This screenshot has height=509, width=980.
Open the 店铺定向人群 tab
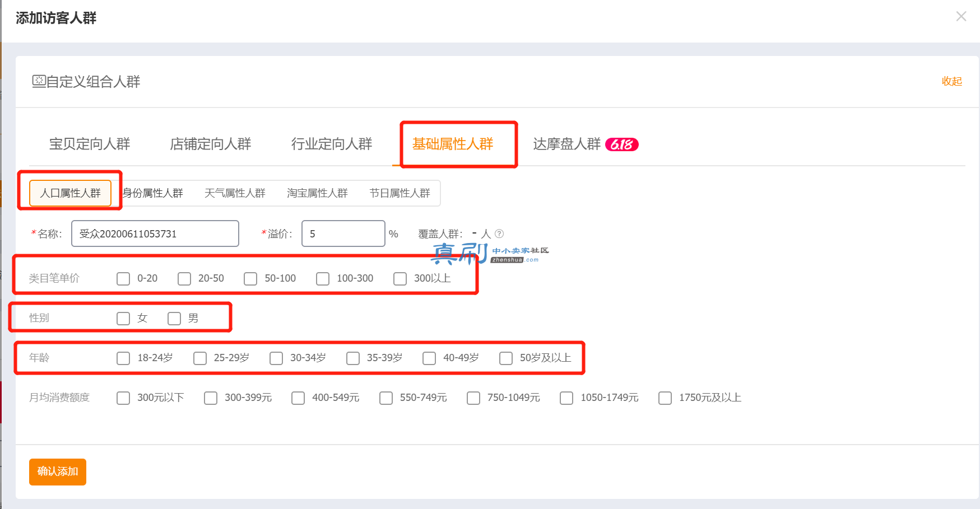tap(211, 144)
